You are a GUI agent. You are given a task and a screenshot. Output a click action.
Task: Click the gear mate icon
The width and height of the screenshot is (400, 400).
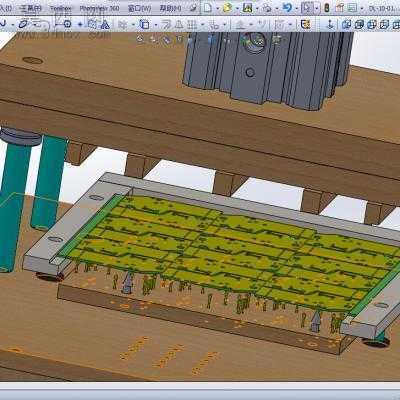67,24
